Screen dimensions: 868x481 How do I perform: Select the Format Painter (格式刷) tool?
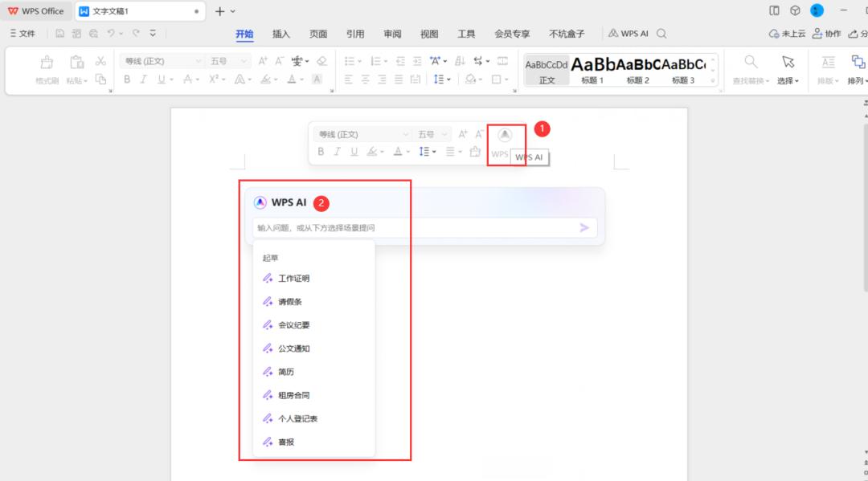(46, 68)
